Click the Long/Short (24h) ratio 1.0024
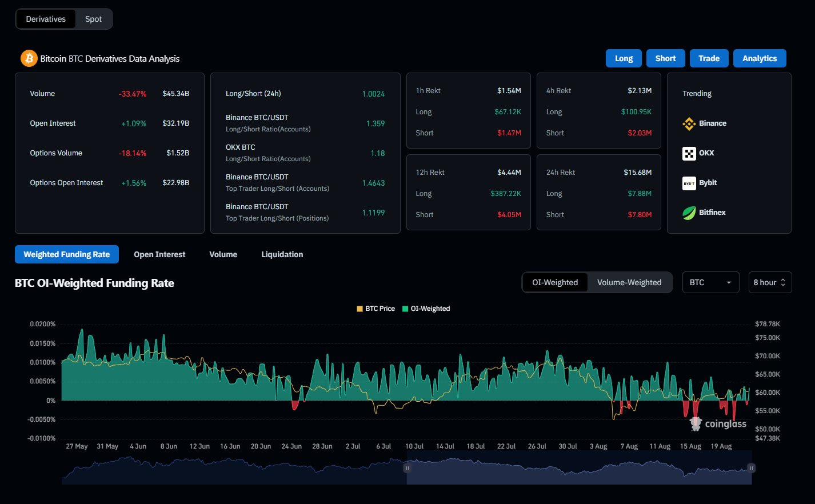 (373, 94)
